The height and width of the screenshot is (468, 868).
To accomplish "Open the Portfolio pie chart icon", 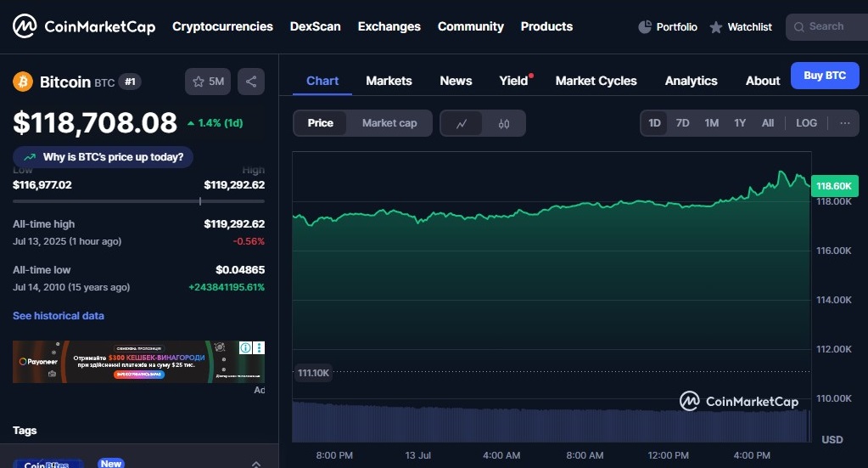I will 645,26.
